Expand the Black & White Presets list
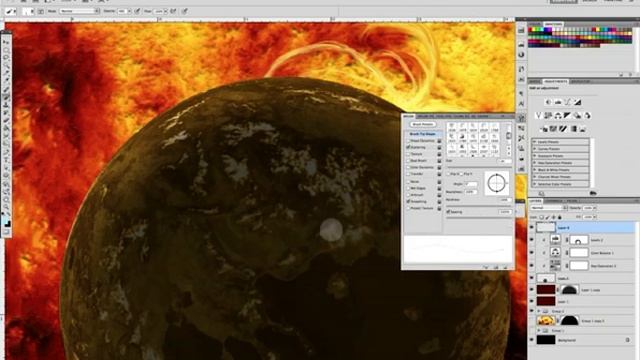Screen dimensions: 640x360 (x=535, y=170)
